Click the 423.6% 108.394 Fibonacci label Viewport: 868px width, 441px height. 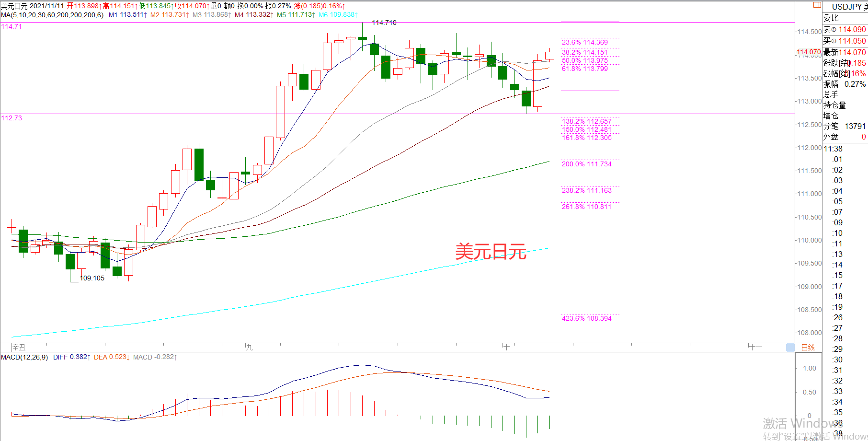tap(586, 318)
